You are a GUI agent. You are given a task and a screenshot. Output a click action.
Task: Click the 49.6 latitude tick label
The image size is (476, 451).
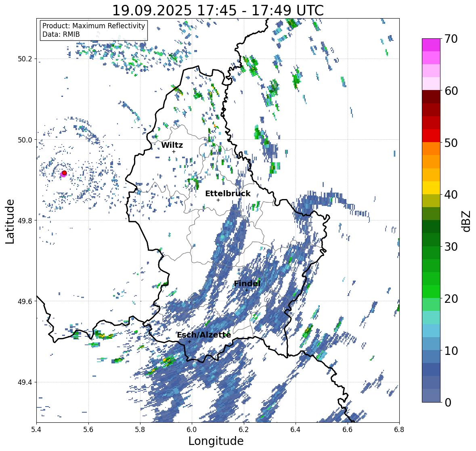click(25, 301)
